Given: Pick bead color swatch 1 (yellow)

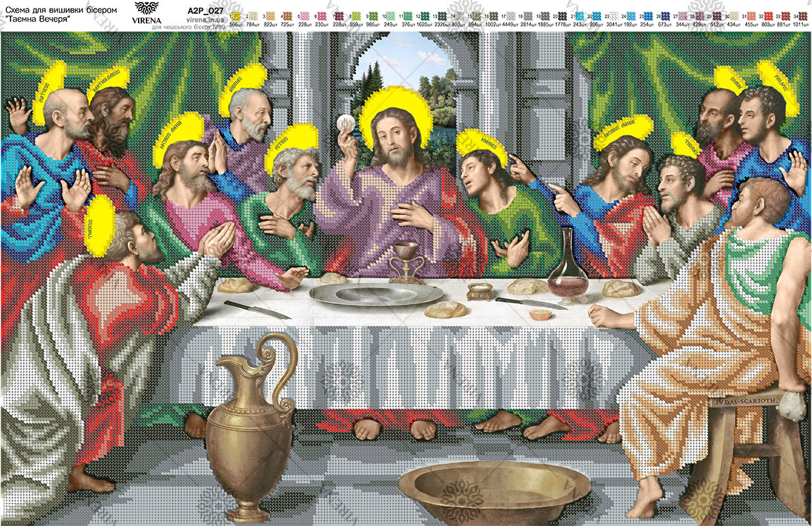Looking at the screenshot, I should (x=236, y=15).
